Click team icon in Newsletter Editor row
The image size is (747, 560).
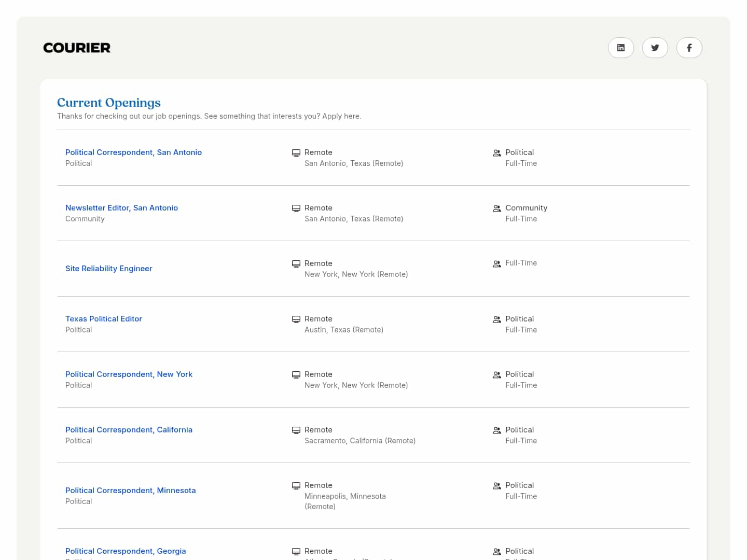(496, 208)
